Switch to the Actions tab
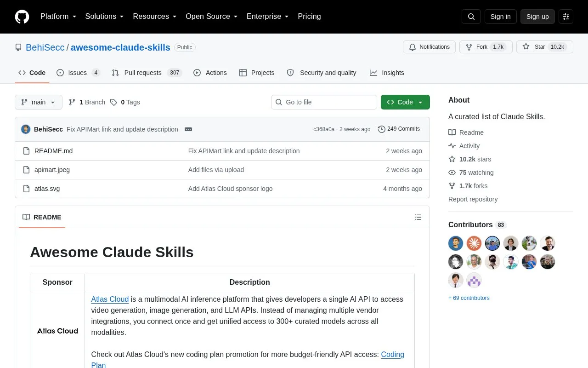 pyautogui.click(x=210, y=73)
